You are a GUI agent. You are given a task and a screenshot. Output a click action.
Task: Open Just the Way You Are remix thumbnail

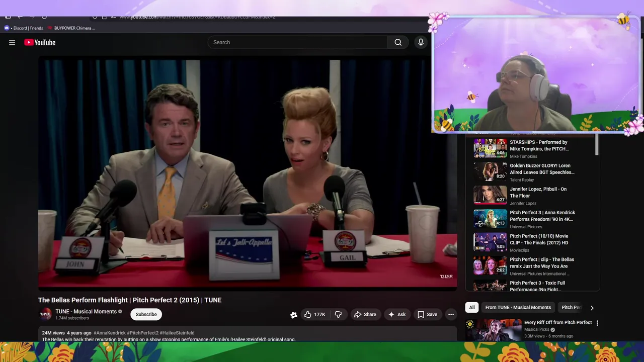pyautogui.click(x=490, y=265)
